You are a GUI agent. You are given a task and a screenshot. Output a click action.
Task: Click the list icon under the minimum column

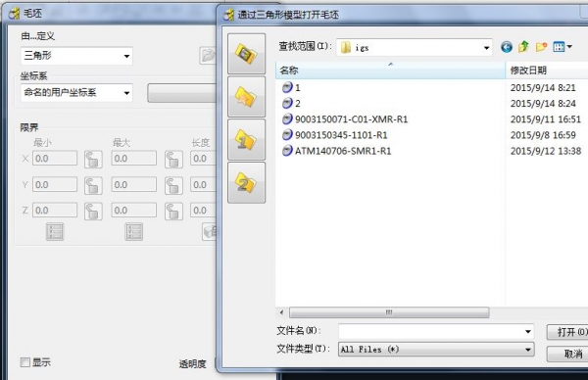coord(55,231)
